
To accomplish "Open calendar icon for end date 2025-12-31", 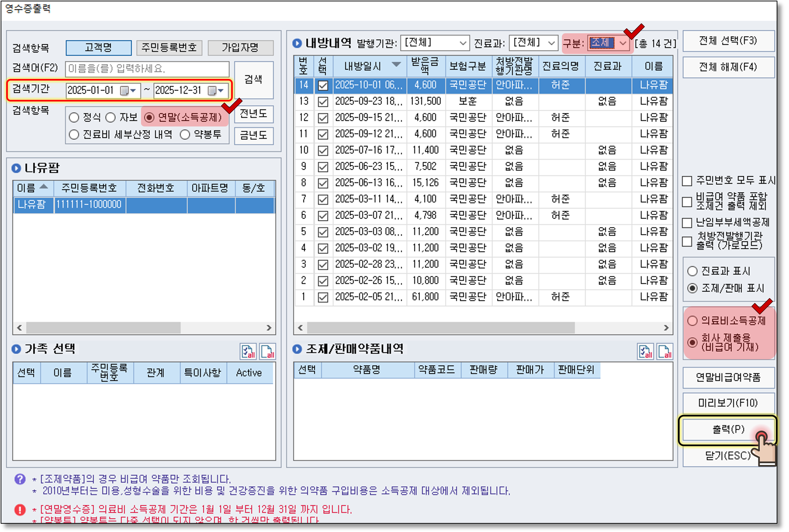I will (212, 91).
